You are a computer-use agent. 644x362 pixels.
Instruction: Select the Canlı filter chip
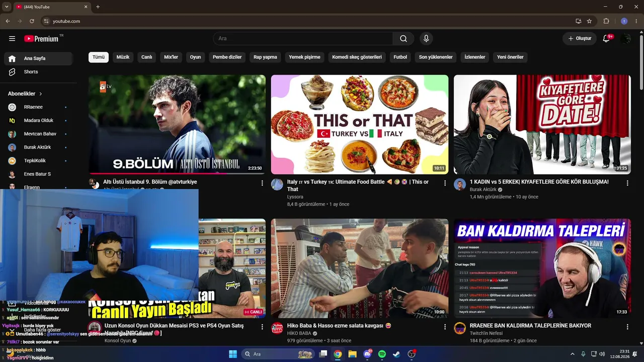[x=147, y=57]
